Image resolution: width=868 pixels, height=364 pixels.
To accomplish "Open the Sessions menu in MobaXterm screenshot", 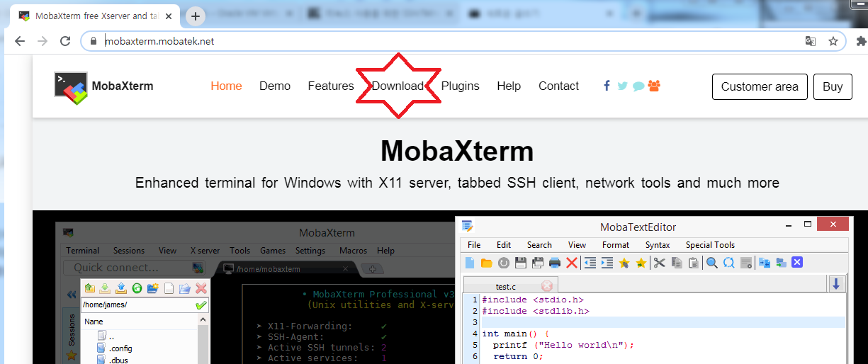I will click(x=129, y=251).
